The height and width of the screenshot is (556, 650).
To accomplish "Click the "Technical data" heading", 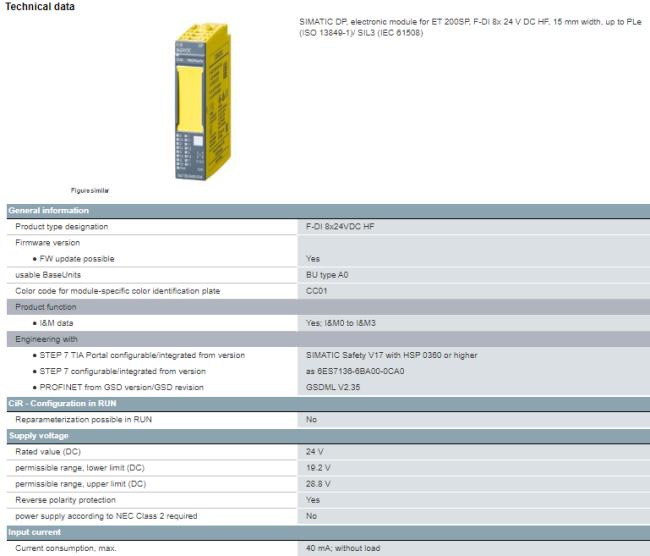I will [x=37, y=7].
